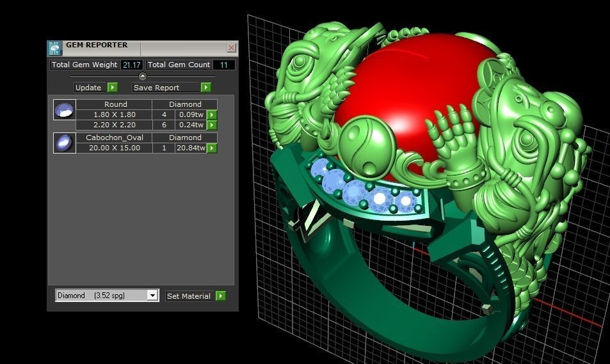This screenshot has width=610, height=364.
Task: Click the Diamond label in Cabochon_Oval row
Action: point(185,138)
